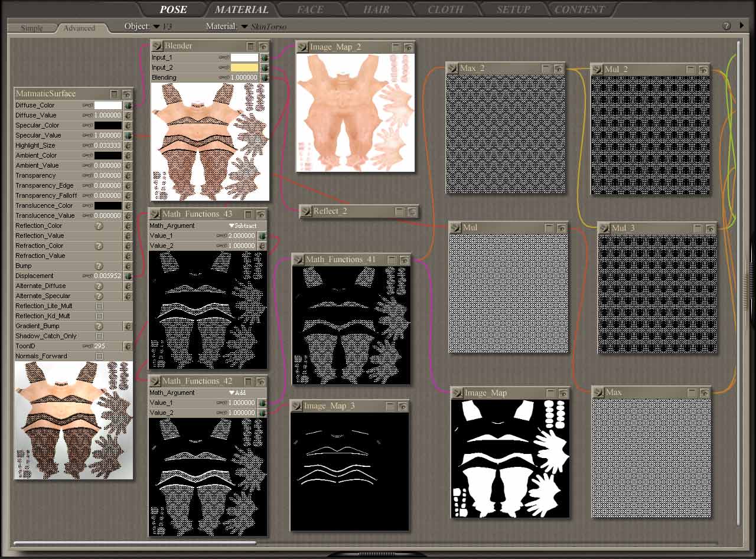The height and width of the screenshot is (559, 756).
Task: Toggle preview eye on Mul_3 node
Action: click(709, 228)
